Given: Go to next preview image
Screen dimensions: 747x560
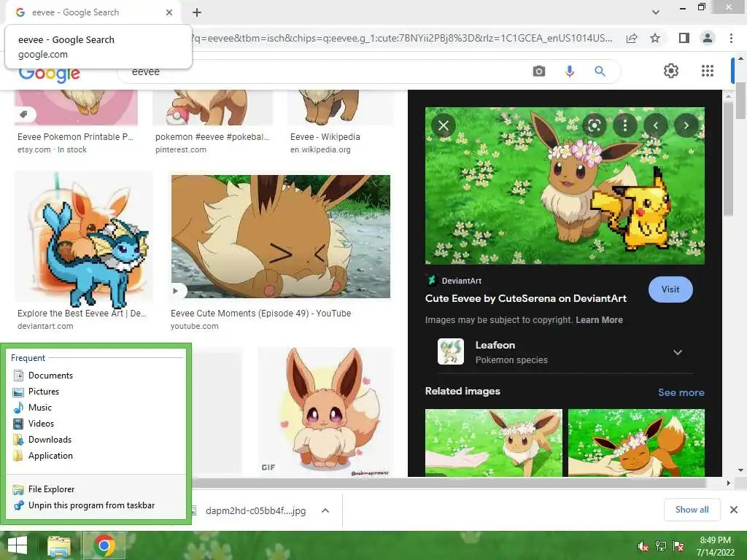Looking at the screenshot, I should point(686,125).
